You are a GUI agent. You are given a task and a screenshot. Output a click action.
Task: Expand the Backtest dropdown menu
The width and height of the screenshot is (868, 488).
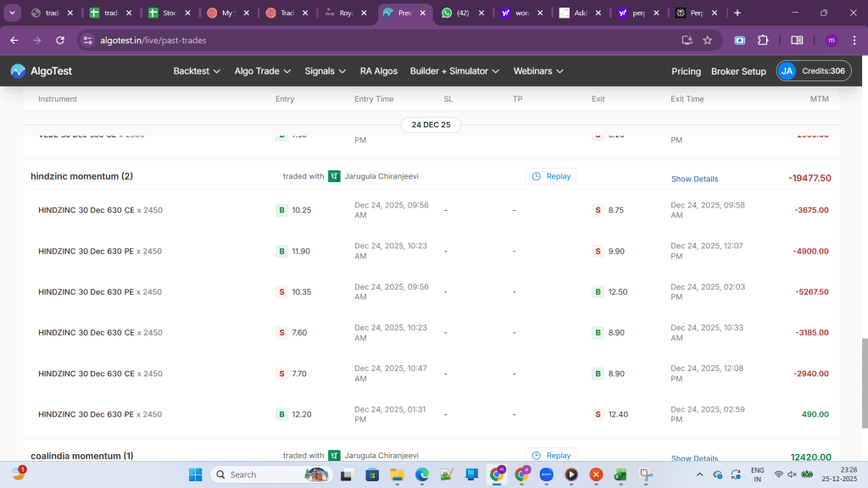197,71
